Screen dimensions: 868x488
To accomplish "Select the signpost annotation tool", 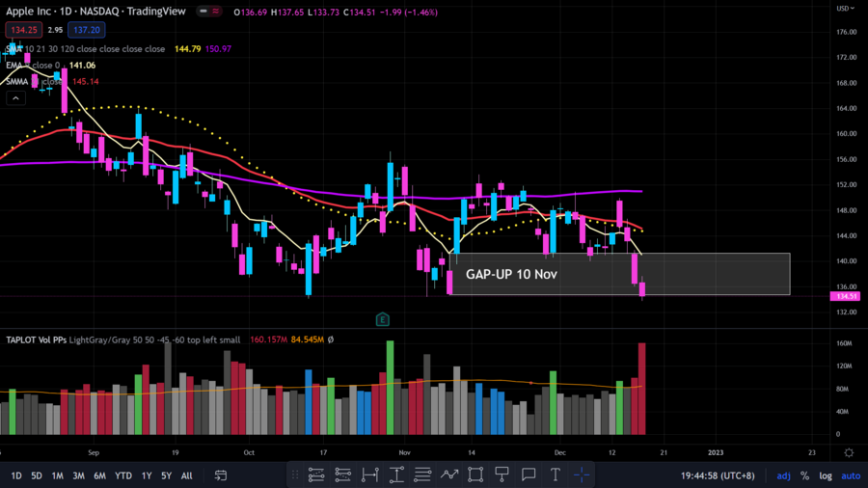I will (x=502, y=474).
